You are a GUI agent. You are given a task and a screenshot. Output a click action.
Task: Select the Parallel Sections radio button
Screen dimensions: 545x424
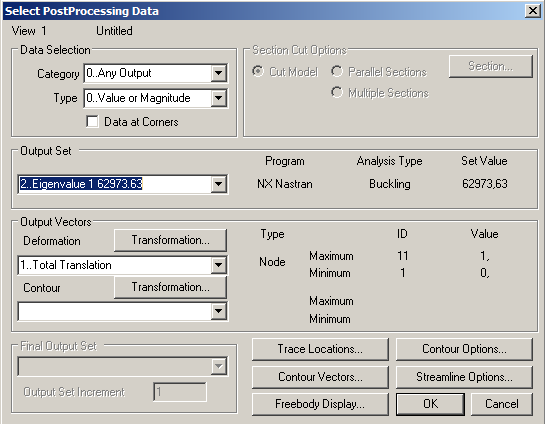pyautogui.click(x=336, y=71)
